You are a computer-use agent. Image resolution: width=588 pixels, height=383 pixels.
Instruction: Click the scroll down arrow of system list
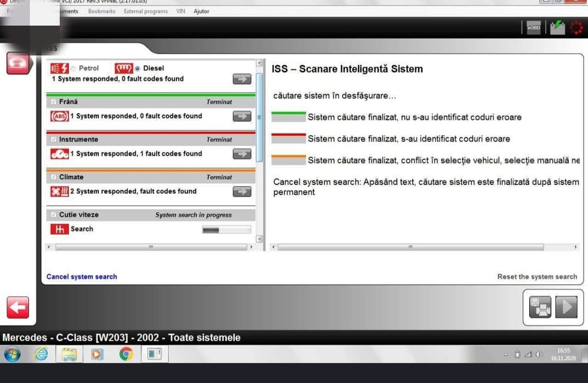tap(259, 238)
